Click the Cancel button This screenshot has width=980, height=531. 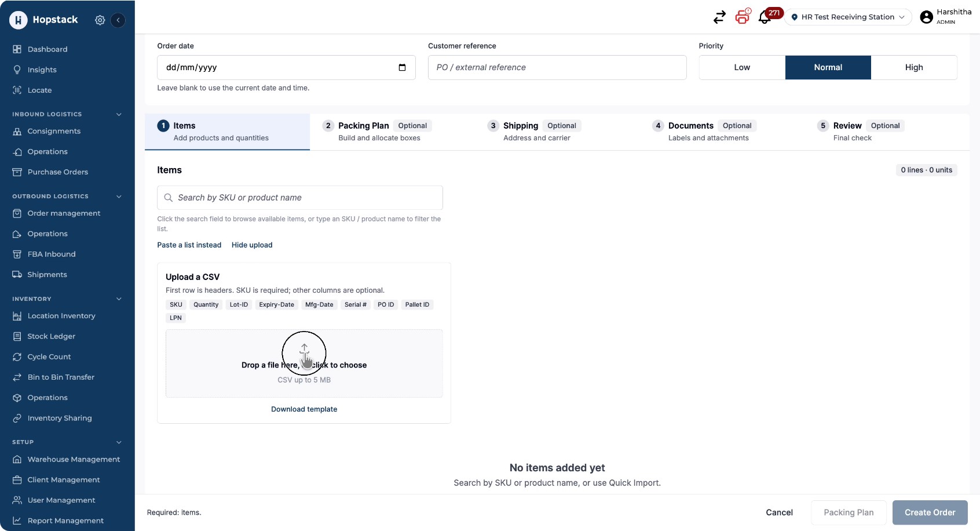pyautogui.click(x=779, y=512)
